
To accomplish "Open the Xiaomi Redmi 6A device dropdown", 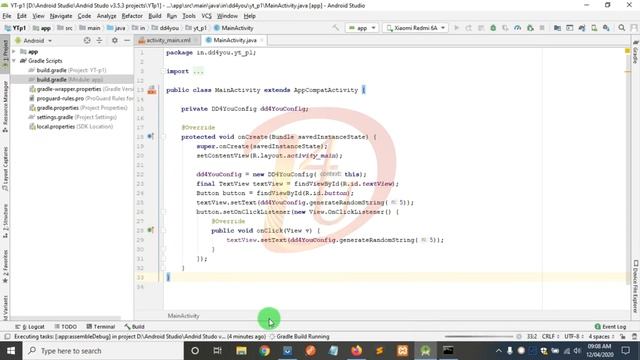I will tap(416, 28).
